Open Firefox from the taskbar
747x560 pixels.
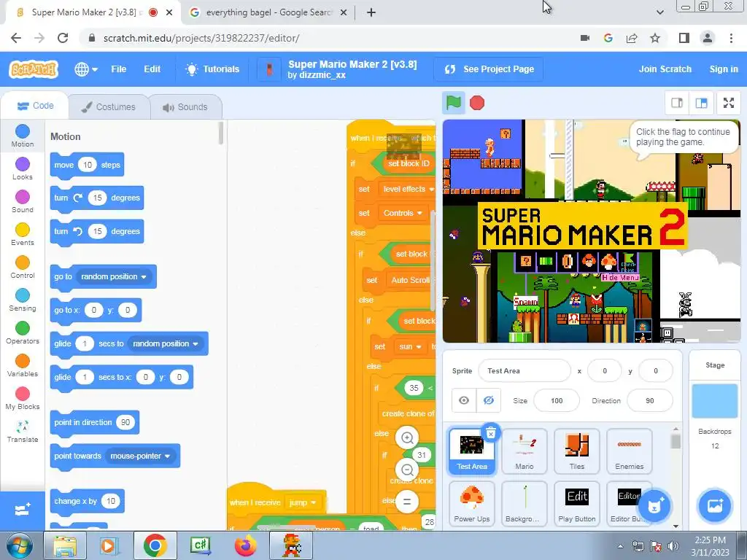pyautogui.click(x=245, y=545)
